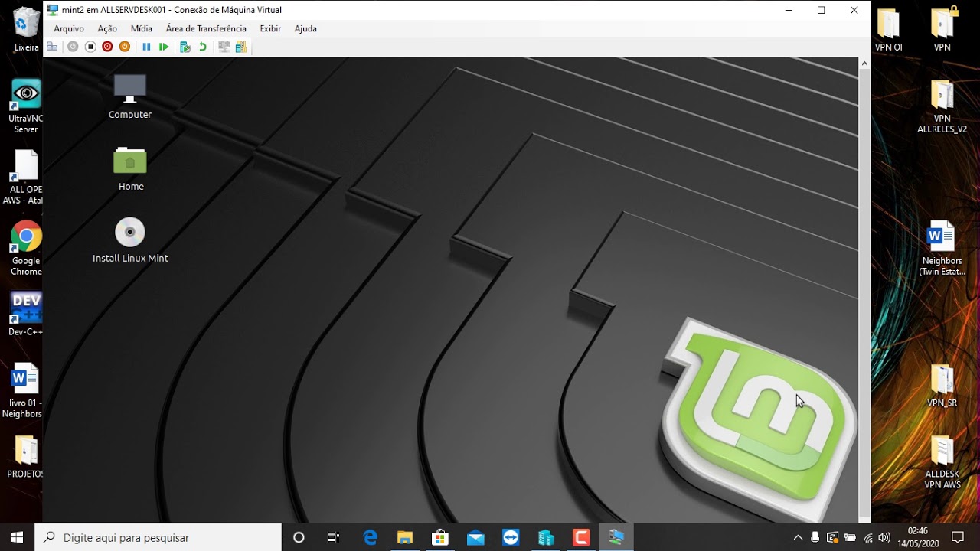Click the microphone tray icon
Screen dimensions: 980x551
pyautogui.click(x=815, y=537)
